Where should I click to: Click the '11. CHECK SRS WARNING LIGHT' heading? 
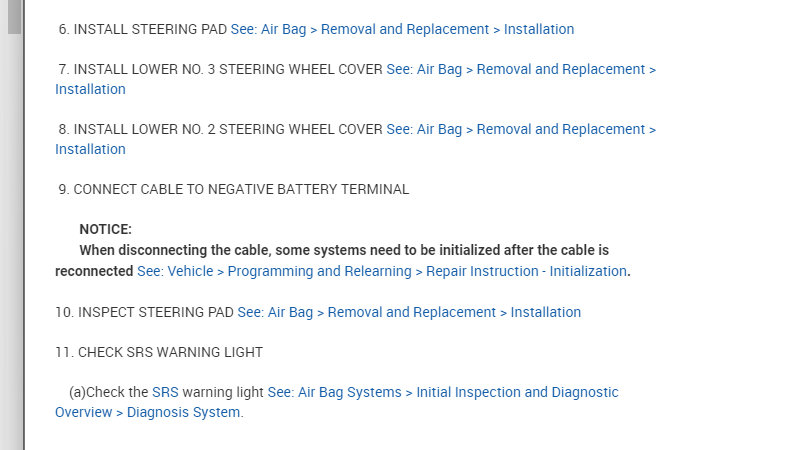coord(159,352)
